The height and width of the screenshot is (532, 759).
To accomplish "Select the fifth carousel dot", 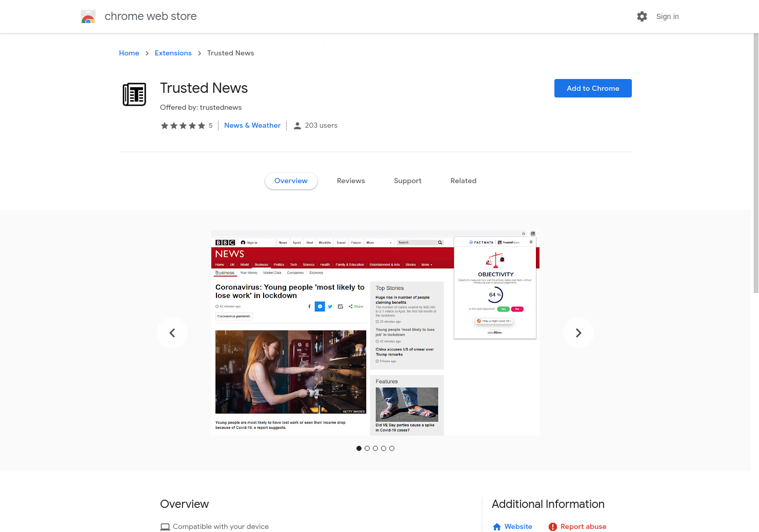I will pos(392,448).
